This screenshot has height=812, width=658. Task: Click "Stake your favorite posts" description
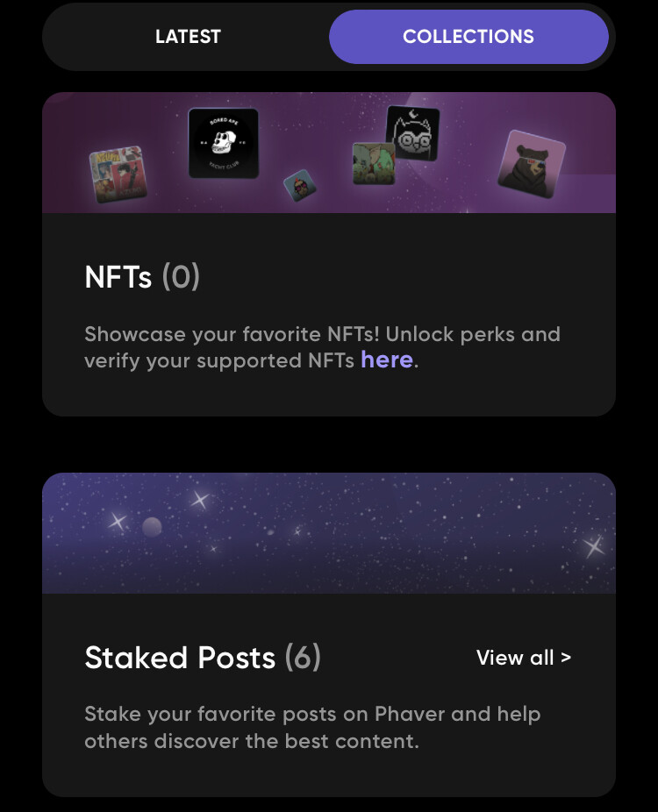[x=312, y=728]
